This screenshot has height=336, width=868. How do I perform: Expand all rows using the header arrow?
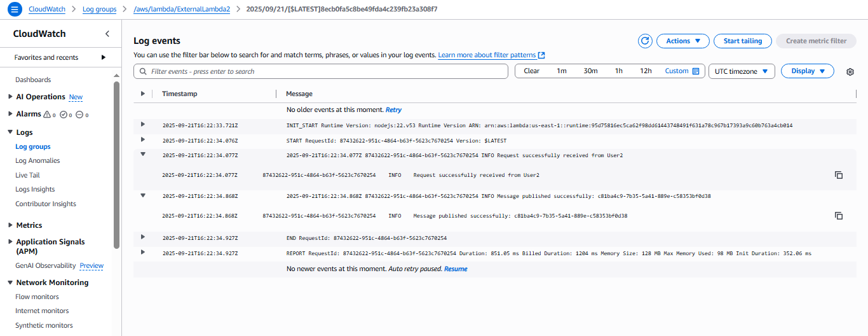[x=143, y=94]
